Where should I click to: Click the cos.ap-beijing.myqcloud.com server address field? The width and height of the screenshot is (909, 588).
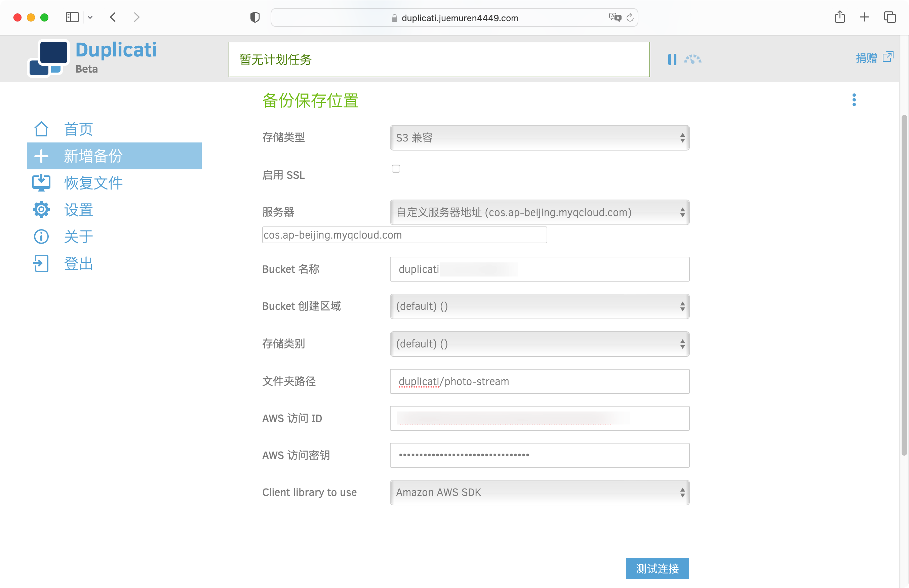click(x=404, y=235)
